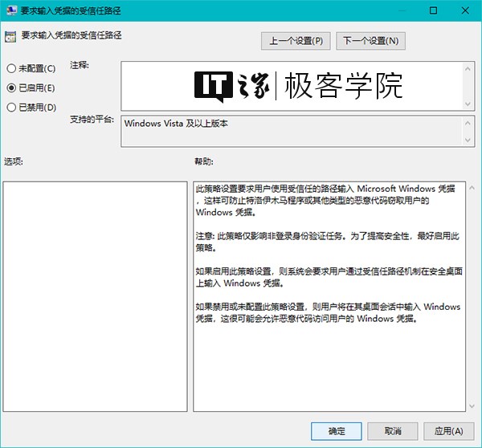Click supported platform scroll down arrow
The width and height of the screenshot is (482, 448).
tap(468, 141)
